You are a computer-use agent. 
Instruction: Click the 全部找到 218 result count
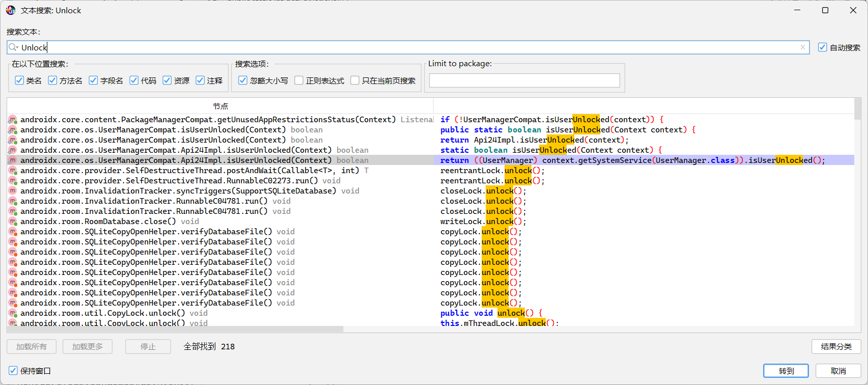pos(209,347)
